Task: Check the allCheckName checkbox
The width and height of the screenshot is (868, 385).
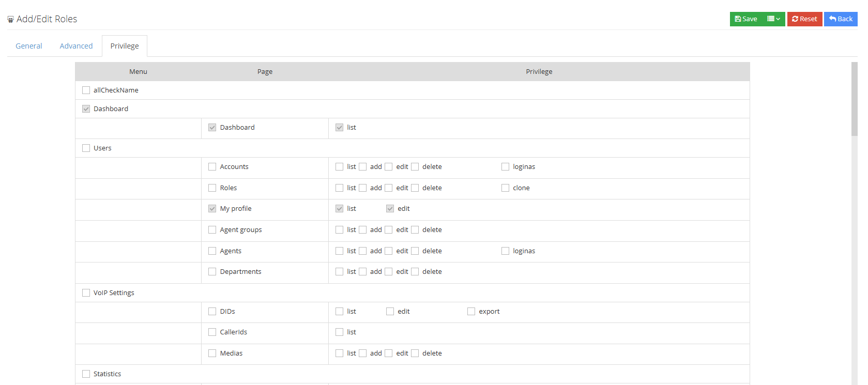Action: [x=86, y=90]
